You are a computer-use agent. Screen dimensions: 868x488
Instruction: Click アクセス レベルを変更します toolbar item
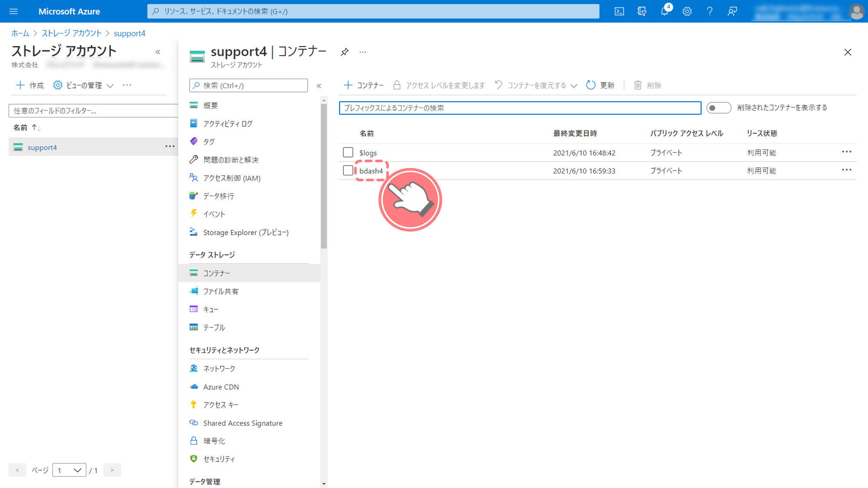[439, 85]
